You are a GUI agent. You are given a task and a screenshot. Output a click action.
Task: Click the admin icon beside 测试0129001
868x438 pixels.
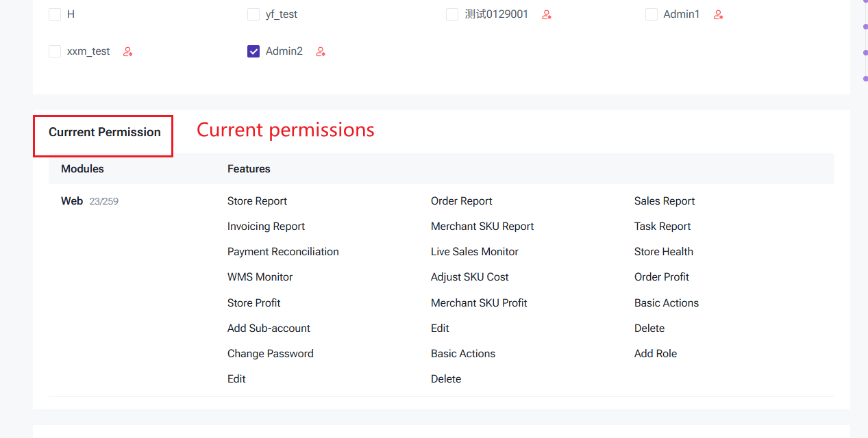(x=547, y=14)
